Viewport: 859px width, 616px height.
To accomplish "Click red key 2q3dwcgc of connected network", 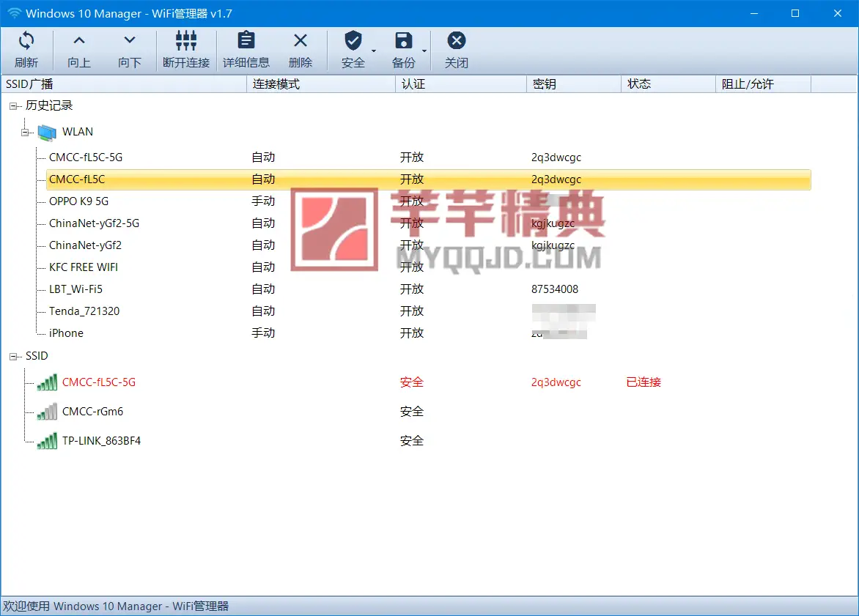I will pos(556,382).
